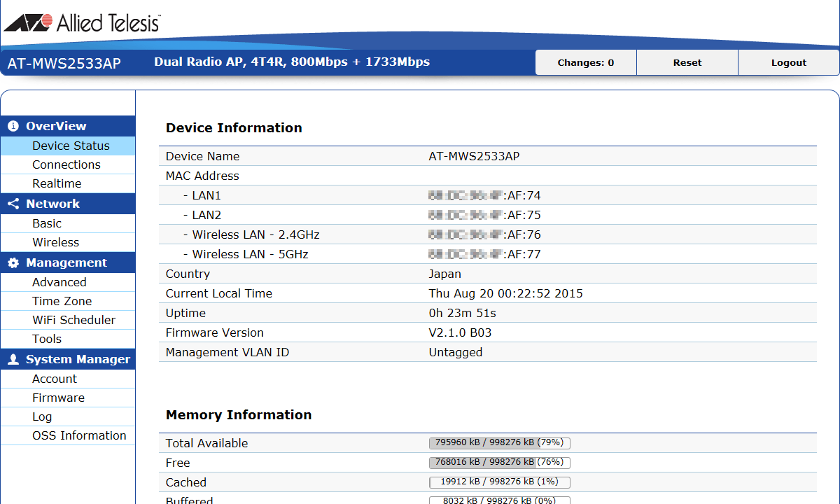This screenshot has width=840, height=504.
Task: Open the Connections page
Action: 68,164
